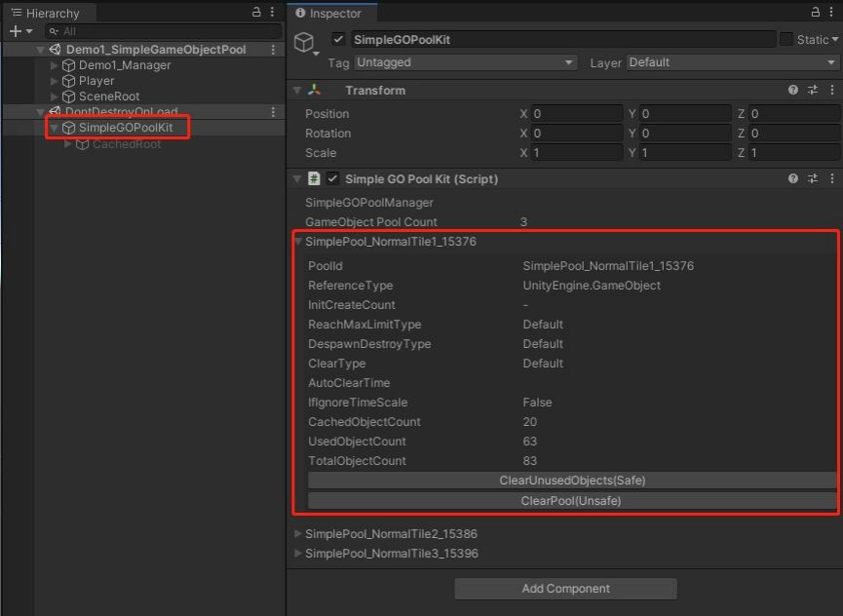Click the GameObject name field SimpleGOPoolKit

(564, 39)
